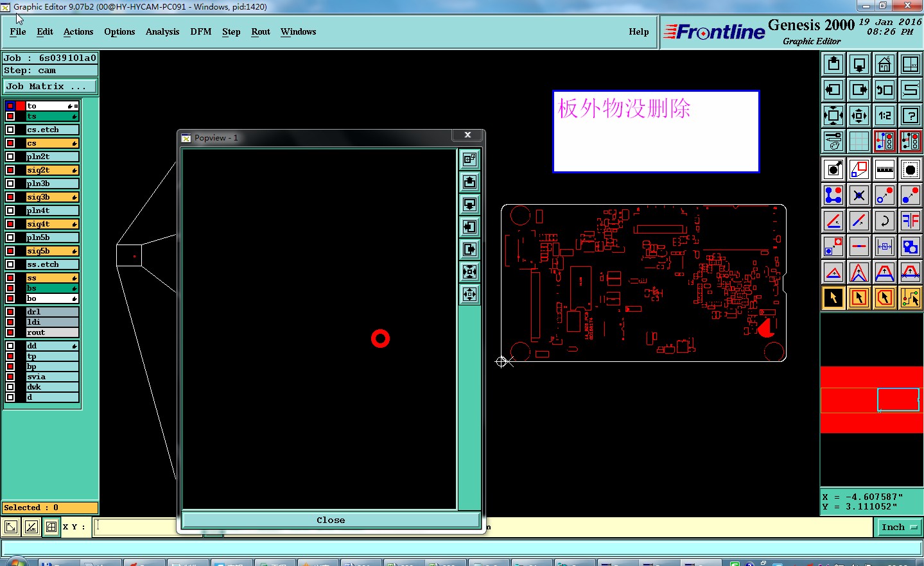924x566 pixels.
Task: Click the Close button in Popview
Action: 331,520
